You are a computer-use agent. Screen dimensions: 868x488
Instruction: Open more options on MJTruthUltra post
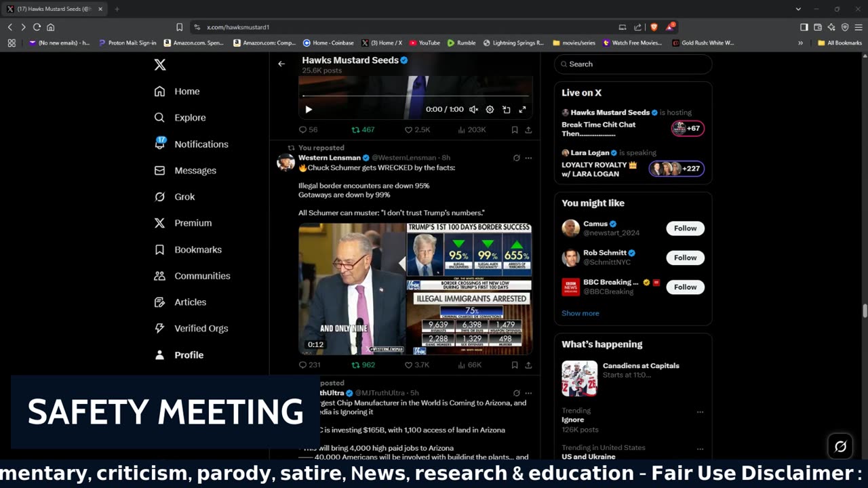click(528, 393)
